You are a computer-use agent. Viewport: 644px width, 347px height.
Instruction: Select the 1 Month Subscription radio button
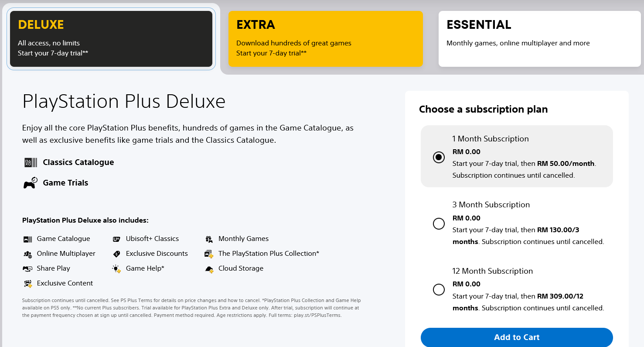click(x=439, y=158)
